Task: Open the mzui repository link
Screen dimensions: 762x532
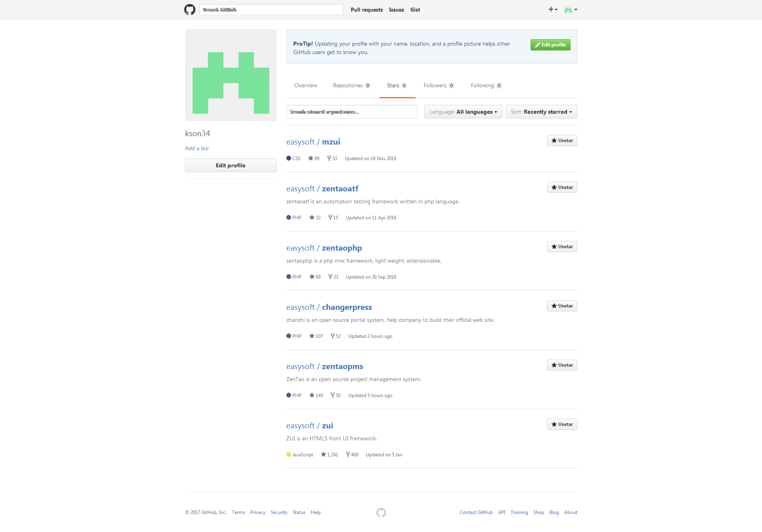Action: [x=331, y=142]
